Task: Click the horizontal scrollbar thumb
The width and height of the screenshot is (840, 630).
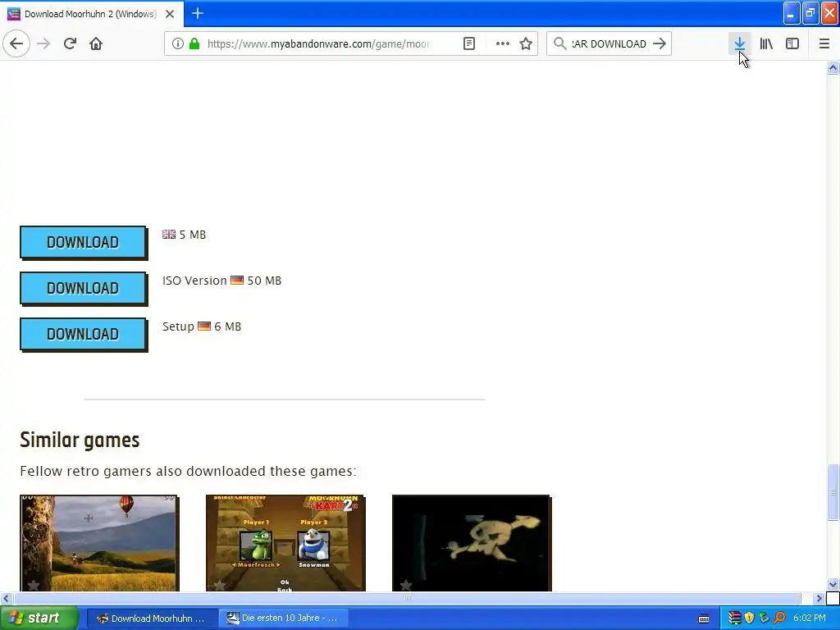Action: pyautogui.click(x=407, y=598)
